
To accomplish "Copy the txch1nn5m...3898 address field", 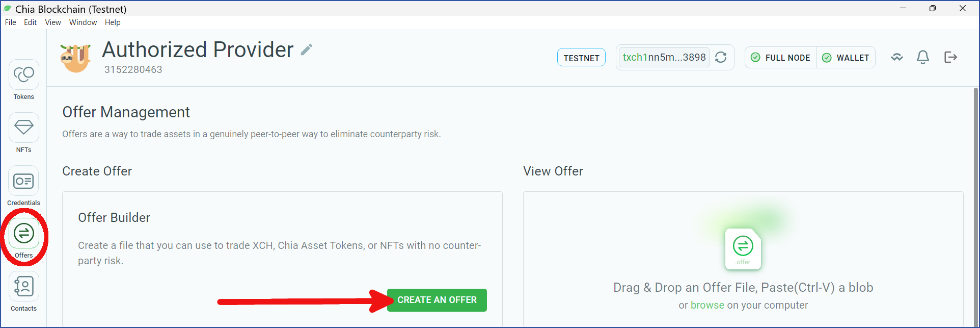I will point(664,57).
